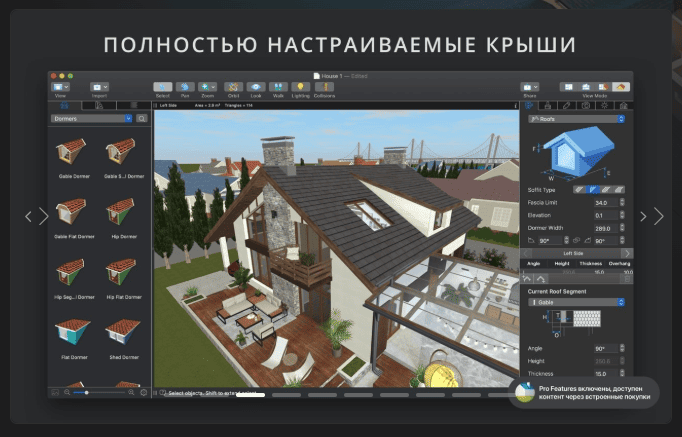This screenshot has width=682, height=437.
Task: Click the library zoom-in magnifier icon
Action: click(131, 392)
